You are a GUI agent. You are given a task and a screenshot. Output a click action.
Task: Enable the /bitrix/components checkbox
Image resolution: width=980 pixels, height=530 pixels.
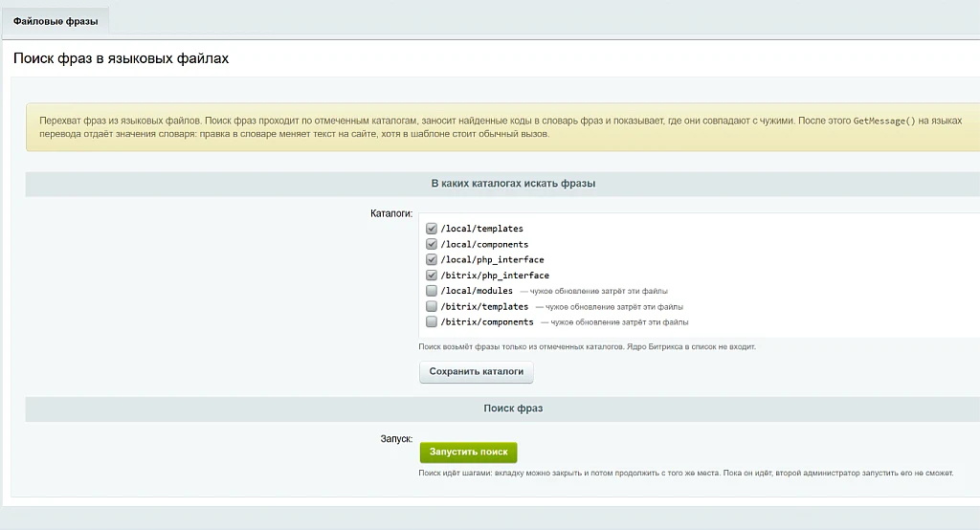(432, 321)
